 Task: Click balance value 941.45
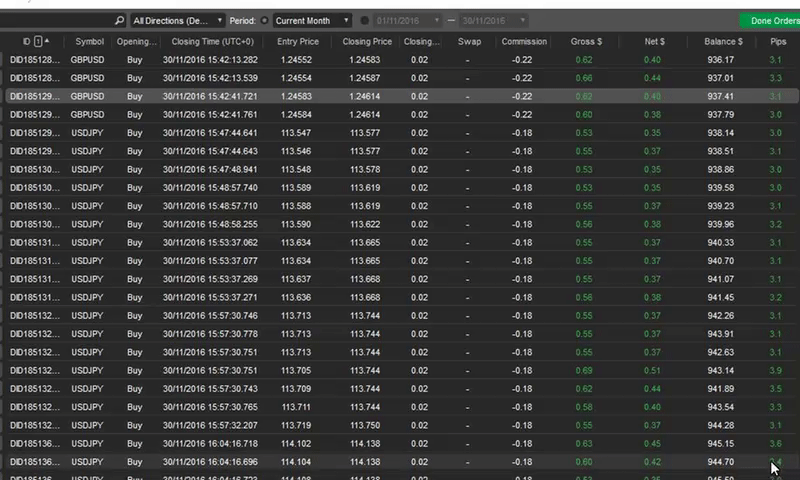coord(720,297)
